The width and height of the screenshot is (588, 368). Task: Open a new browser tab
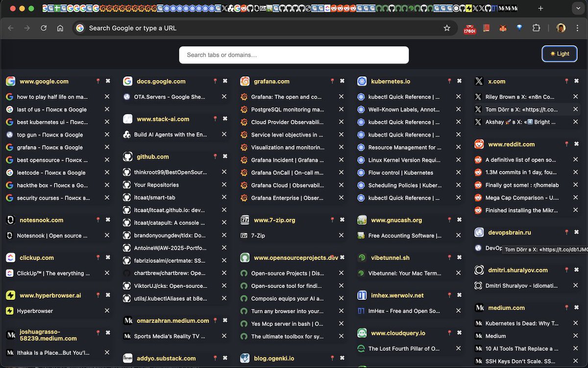pyautogui.click(x=540, y=8)
